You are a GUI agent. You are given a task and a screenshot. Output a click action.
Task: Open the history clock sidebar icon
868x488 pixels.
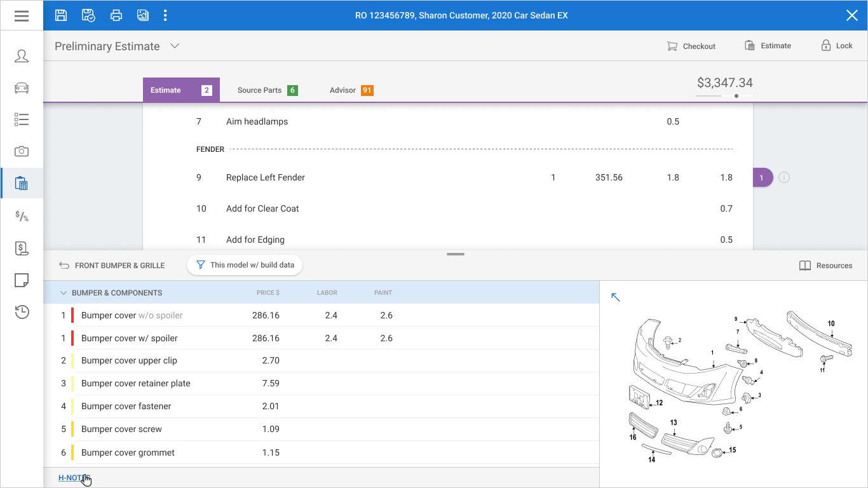point(22,312)
